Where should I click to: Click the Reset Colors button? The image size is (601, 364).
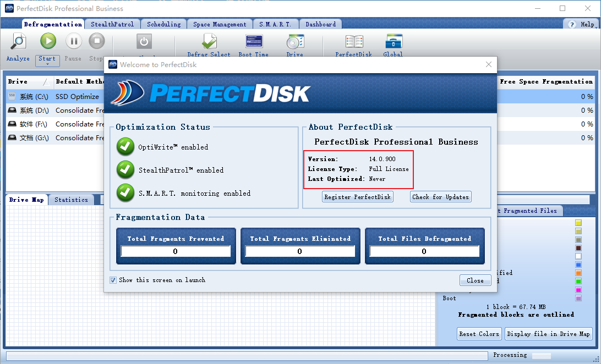(479, 334)
